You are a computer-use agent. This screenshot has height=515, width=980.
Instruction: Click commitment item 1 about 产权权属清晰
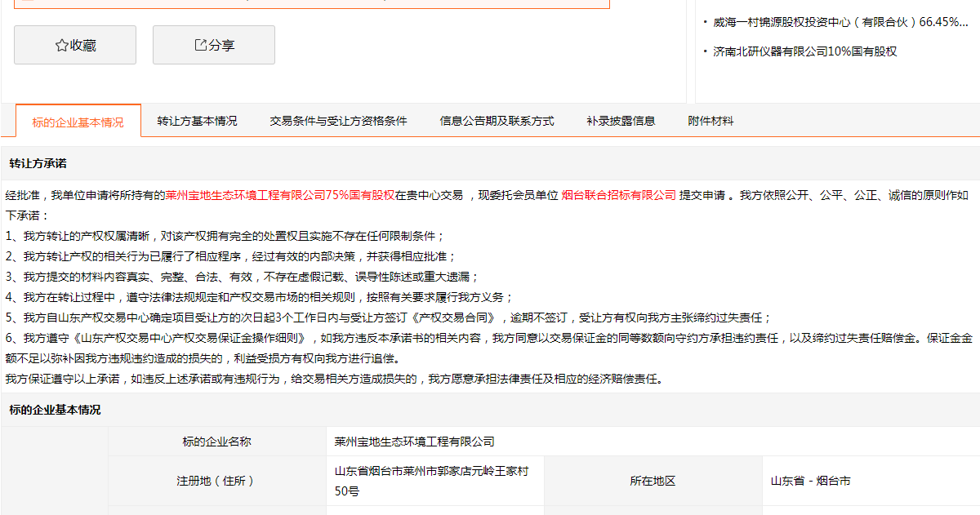pos(225,236)
